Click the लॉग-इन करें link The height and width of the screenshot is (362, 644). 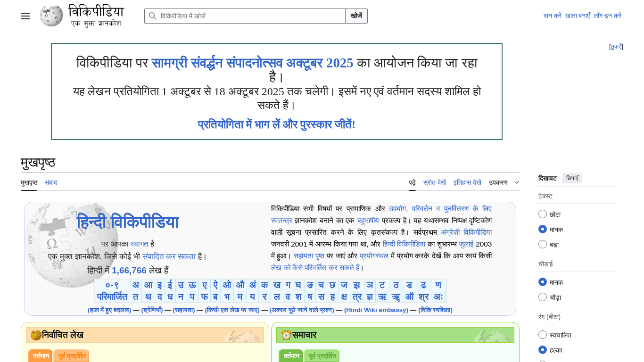[607, 16]
